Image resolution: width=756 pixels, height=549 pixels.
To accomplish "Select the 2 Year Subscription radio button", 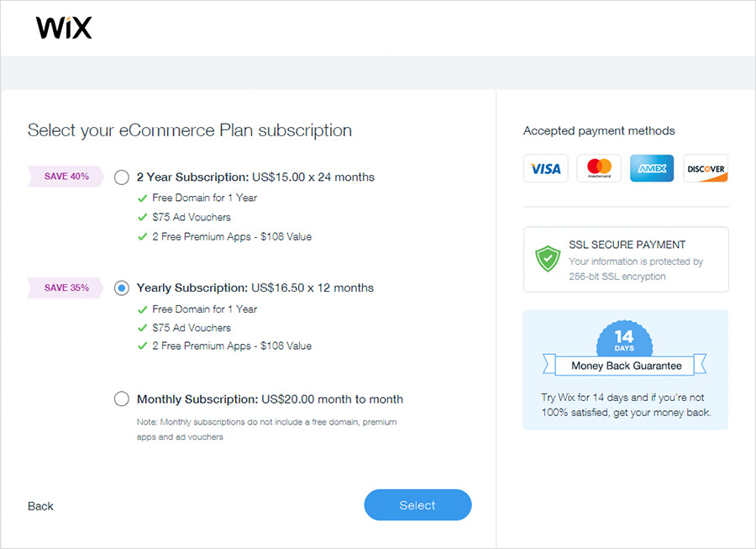I will [122, 177].
